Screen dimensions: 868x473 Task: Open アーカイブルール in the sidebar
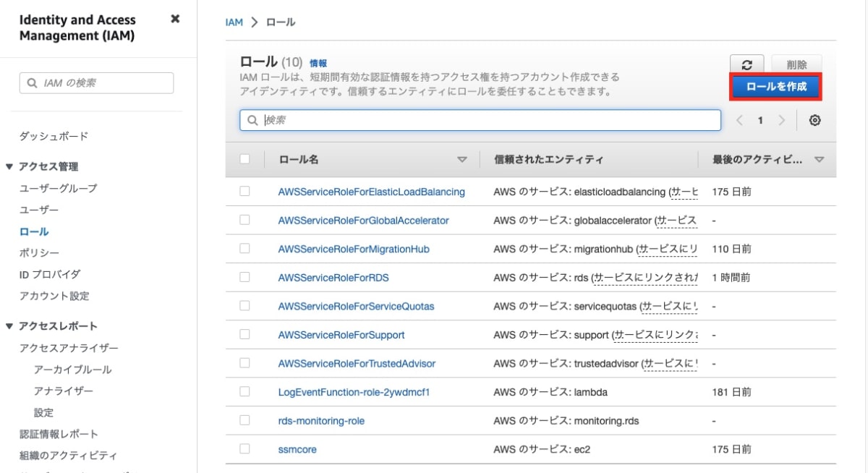73,370
